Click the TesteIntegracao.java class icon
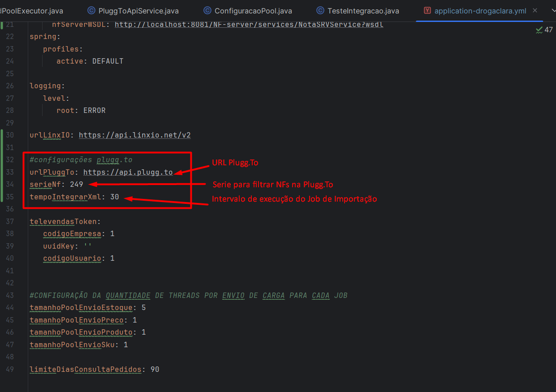This screenshot has height=392, width=556. (x=320, y=10)
